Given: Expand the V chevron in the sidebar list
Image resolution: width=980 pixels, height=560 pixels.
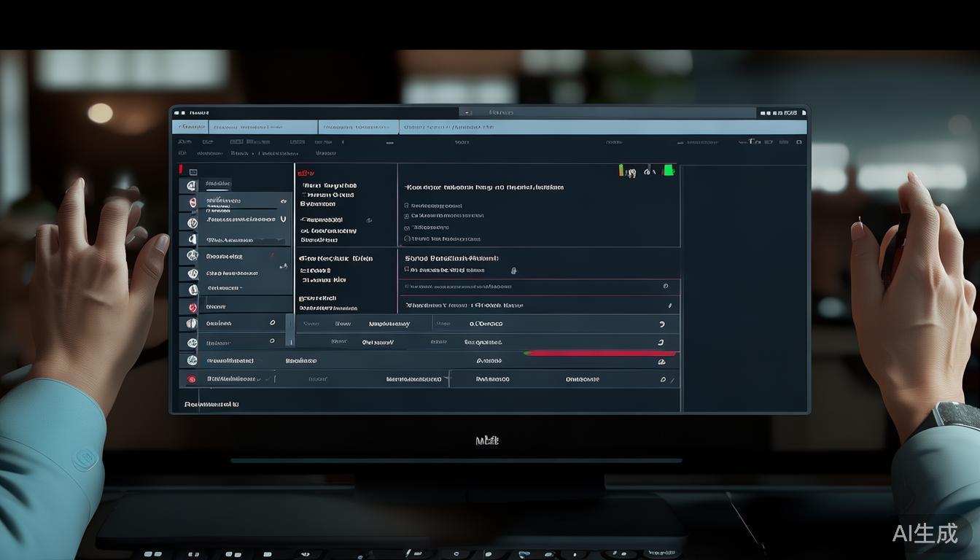Looking at the screenshot, I should (x=283, y=219).
